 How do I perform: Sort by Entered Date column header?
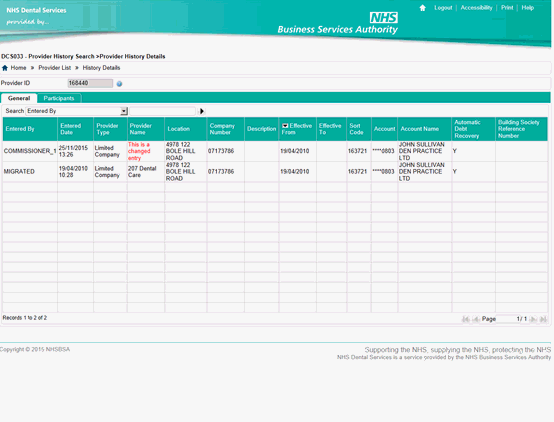75,129
